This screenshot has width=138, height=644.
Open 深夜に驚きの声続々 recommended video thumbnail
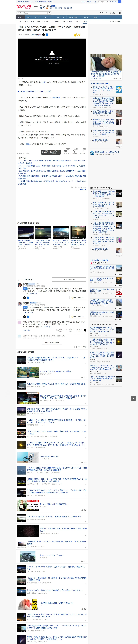[26, 232]
